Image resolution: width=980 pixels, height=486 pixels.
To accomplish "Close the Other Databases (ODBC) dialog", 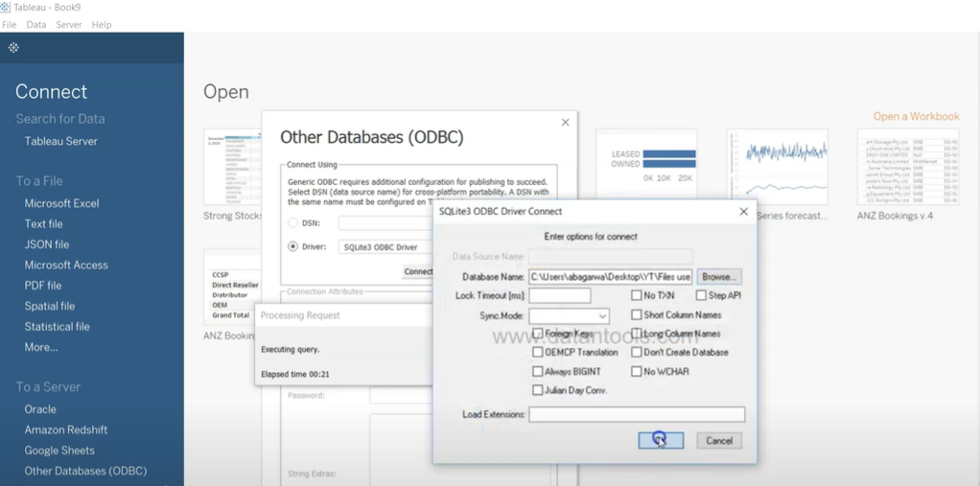I will pyautogui.click(x=565, y=123).
